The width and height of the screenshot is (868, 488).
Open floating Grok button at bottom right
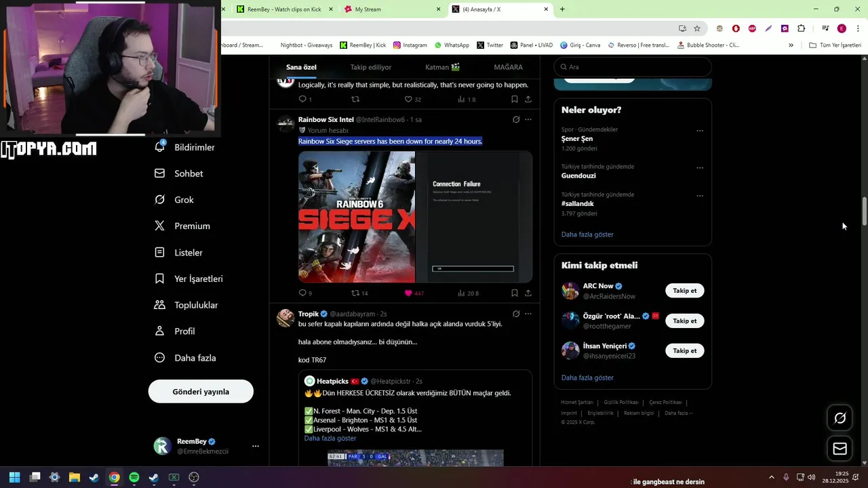pos(840,418)
